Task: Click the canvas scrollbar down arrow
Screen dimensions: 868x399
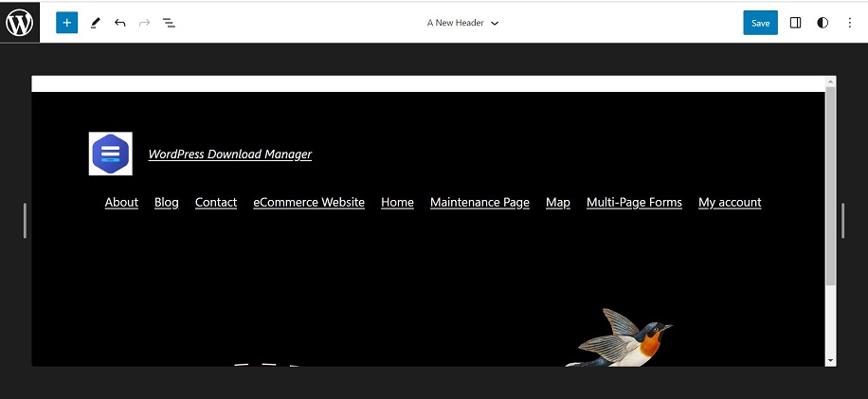Action: coord(830,360)
